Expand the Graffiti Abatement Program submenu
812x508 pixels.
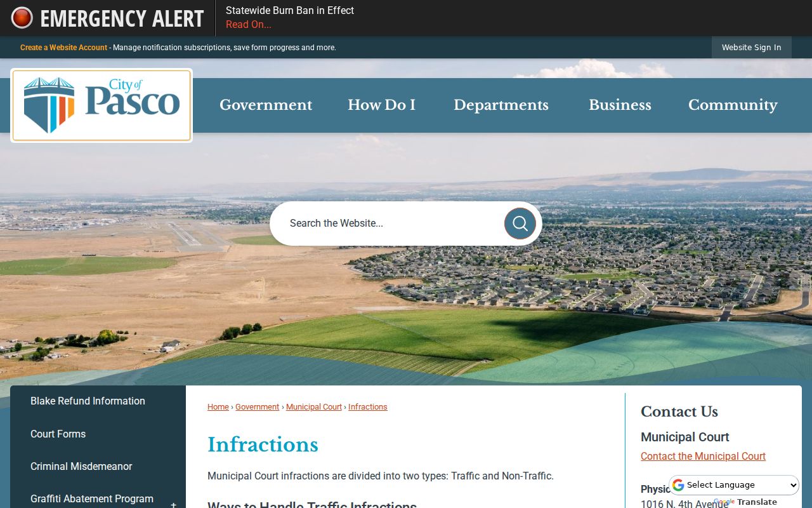tap(173, 504)
